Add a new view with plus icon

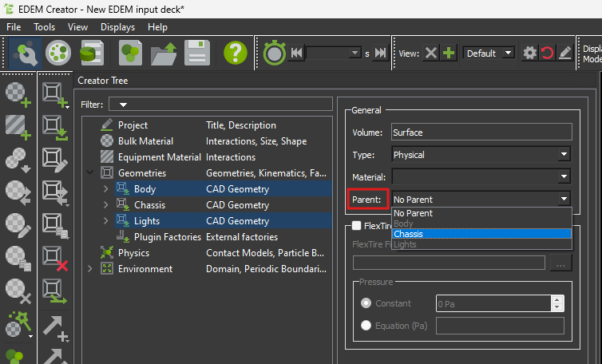449,53
